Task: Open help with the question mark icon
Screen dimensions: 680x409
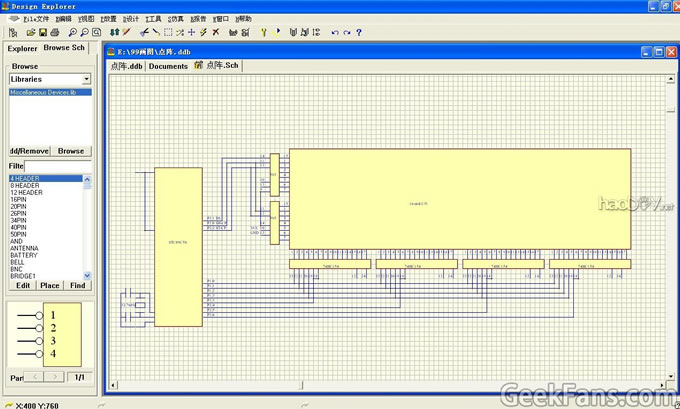Action: coord(359,32)
